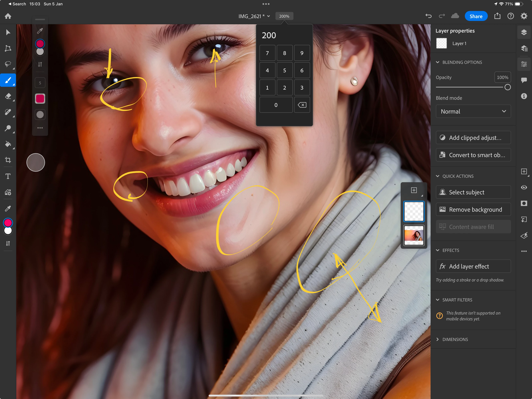Select the Eraser tool

click(x=8, y=96)
